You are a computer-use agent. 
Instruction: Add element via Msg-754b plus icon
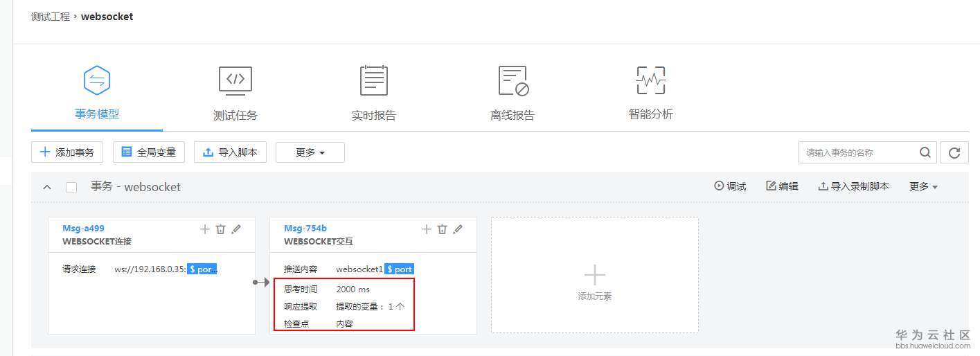click(x=427, y=229)
